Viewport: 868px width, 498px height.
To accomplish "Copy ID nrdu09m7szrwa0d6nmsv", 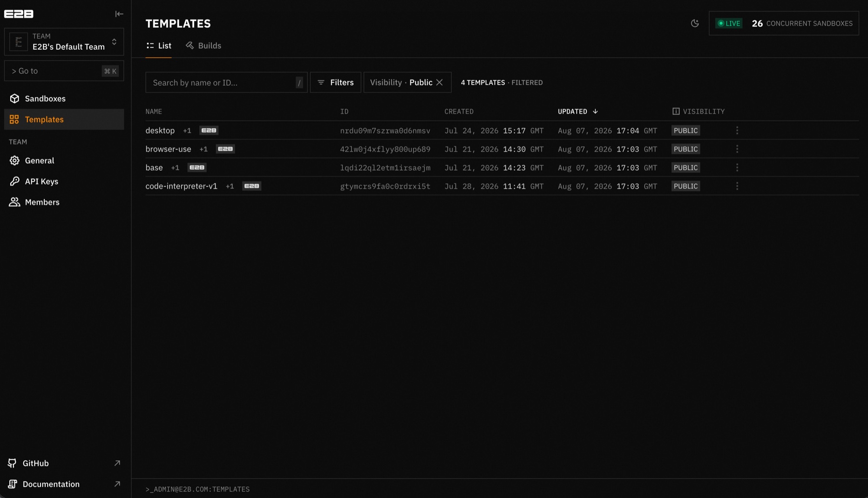I will click(x=385, y=131).
